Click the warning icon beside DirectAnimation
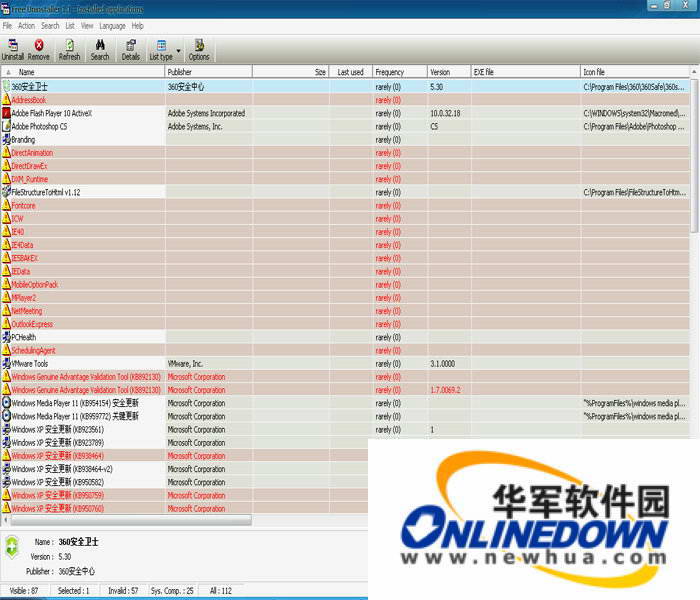The width and height of the screenshot is (700, 600). tap(6, 152)
